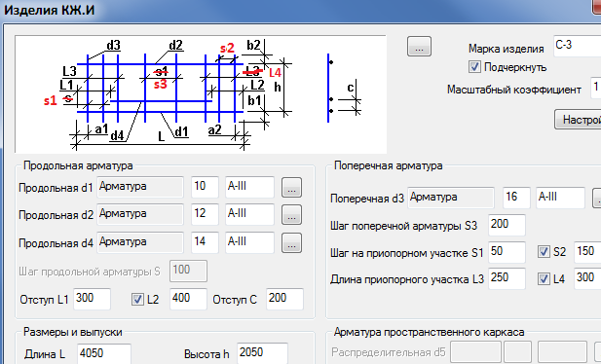Click the Продольная d2 Арматура type field
Screen dimensions: 601x364
(x=140, y=214)
